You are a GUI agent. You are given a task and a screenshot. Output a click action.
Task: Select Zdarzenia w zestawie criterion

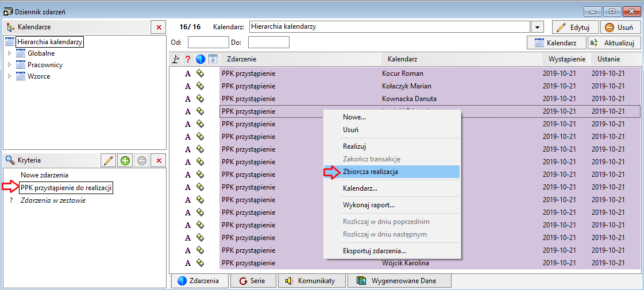(53, 200)
